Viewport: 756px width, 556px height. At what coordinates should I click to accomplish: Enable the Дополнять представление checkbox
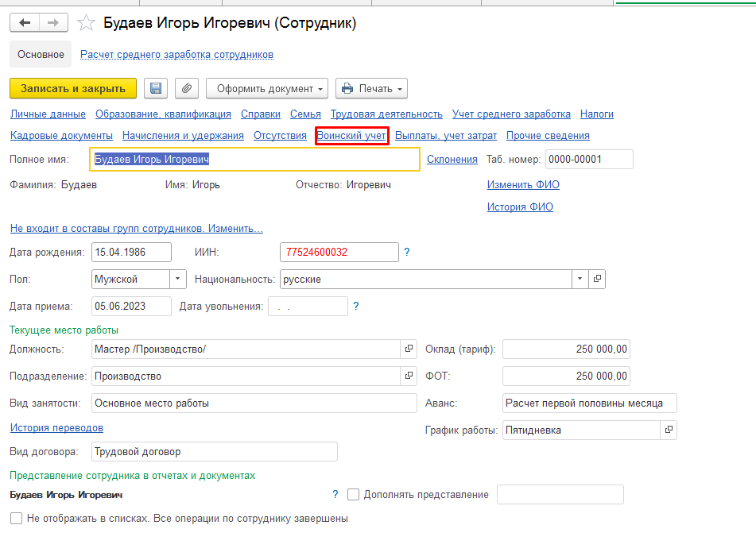354,495
